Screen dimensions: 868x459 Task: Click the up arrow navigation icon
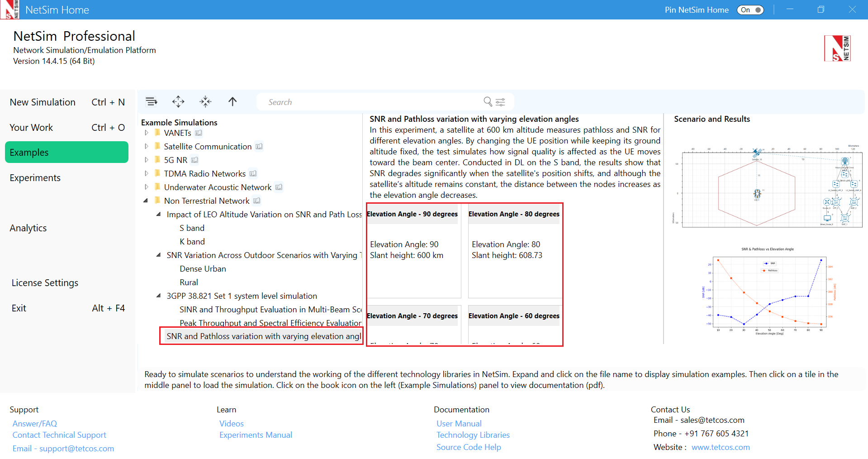pos(232,102)
